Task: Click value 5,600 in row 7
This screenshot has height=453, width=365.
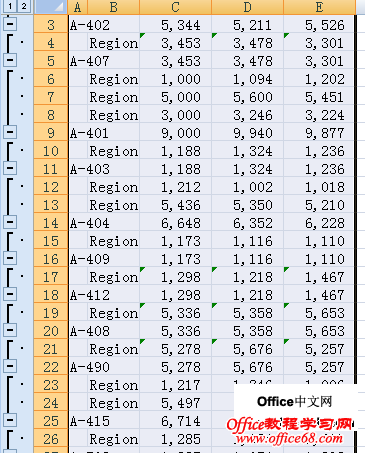Action: point(248,97)
